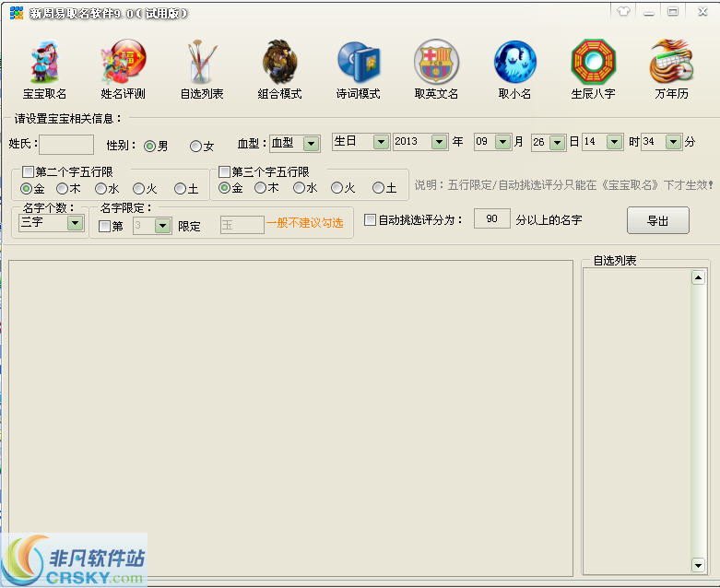Select the 女 gender radio button

(195, 146)
